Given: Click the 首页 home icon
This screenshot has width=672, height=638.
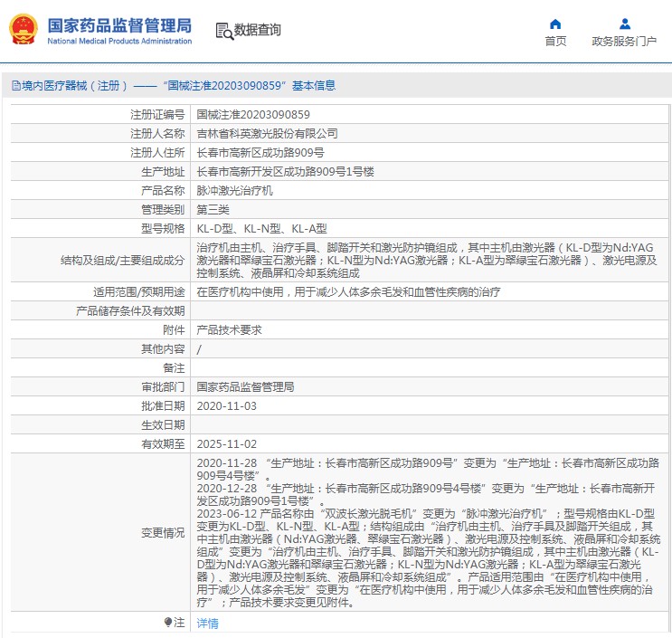Looking at the screenshot, I should click(x=555, y=24).
